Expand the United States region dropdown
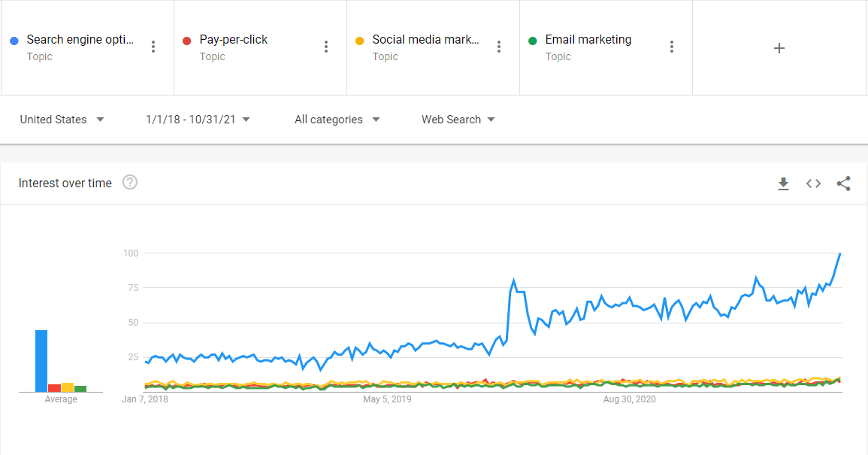Screen dimensions: 868x455 [x=62, y=120]
